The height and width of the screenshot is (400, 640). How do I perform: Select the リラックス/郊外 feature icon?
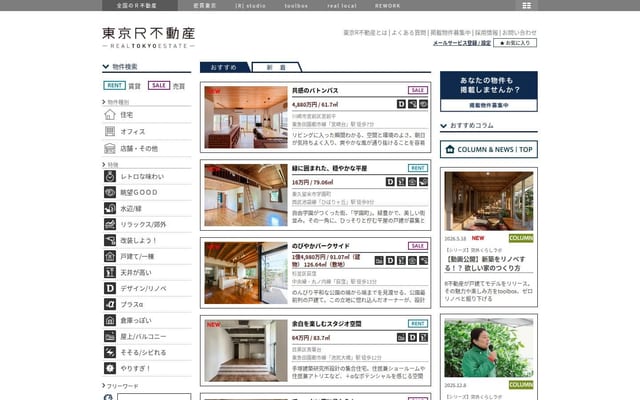pos(110,224)
